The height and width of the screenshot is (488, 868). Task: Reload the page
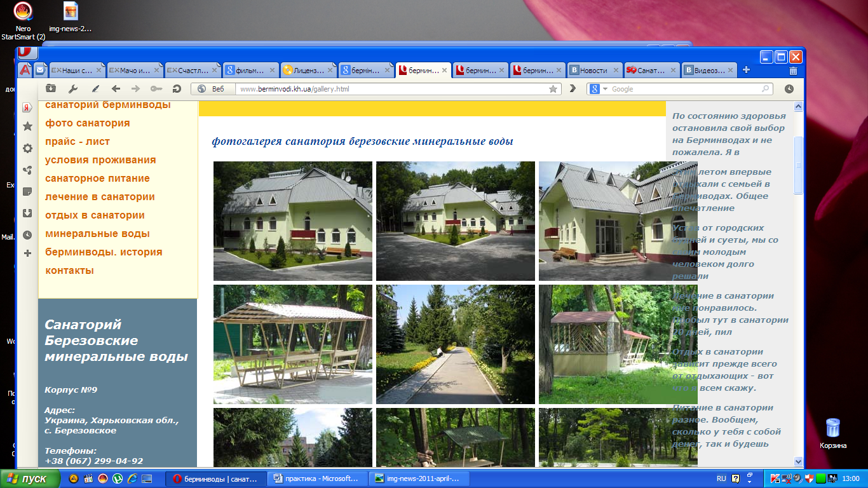tap(177, 89)
